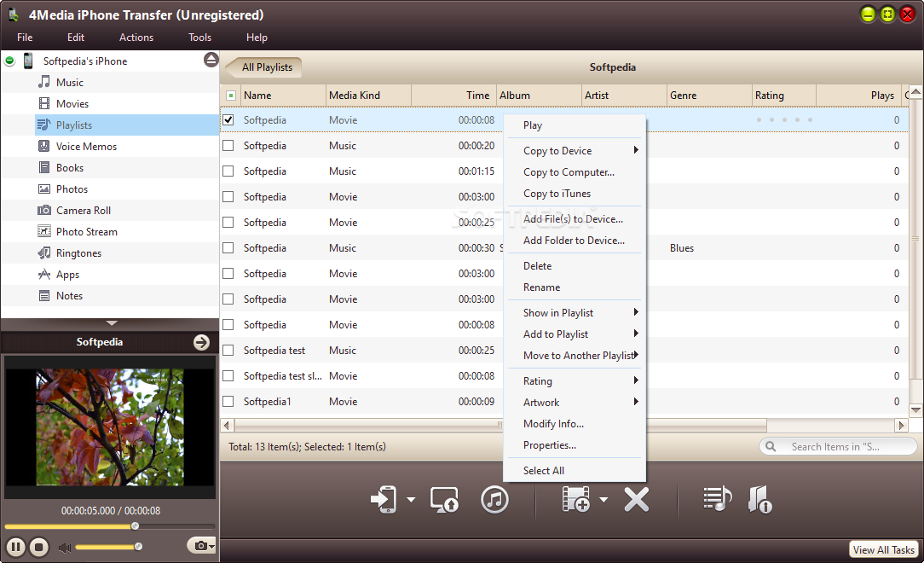Check the Softpedia Music 00:00:20 row checkbox
Viewport: 924px width, 563px height.
(x=228, y=146)
